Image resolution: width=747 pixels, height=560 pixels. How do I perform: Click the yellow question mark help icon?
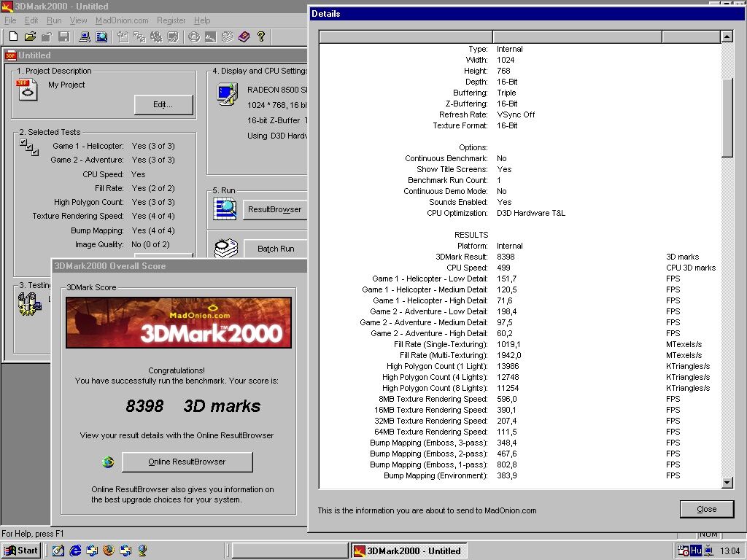coord(260,36)
